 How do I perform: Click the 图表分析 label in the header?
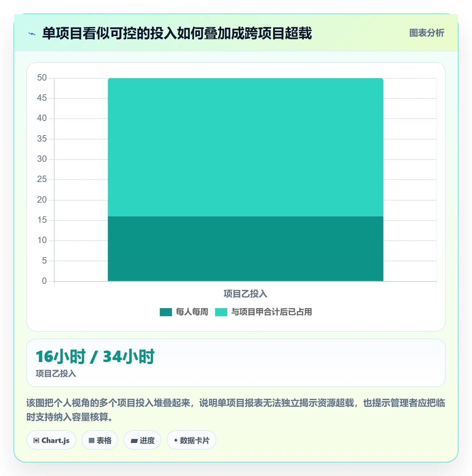coord(427,33)
